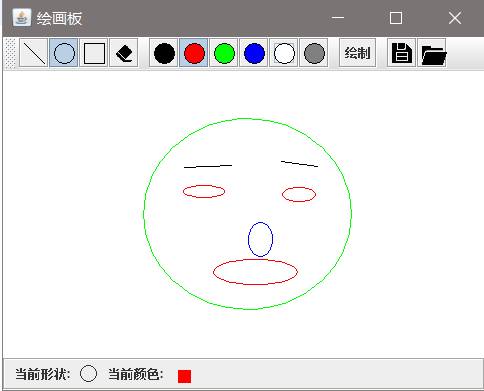Pick the black color swatch
484x391 pixels.
pos(164,53)
